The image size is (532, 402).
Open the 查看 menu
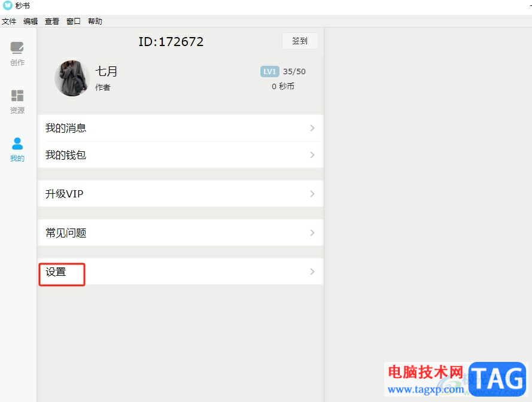[52, 22]
